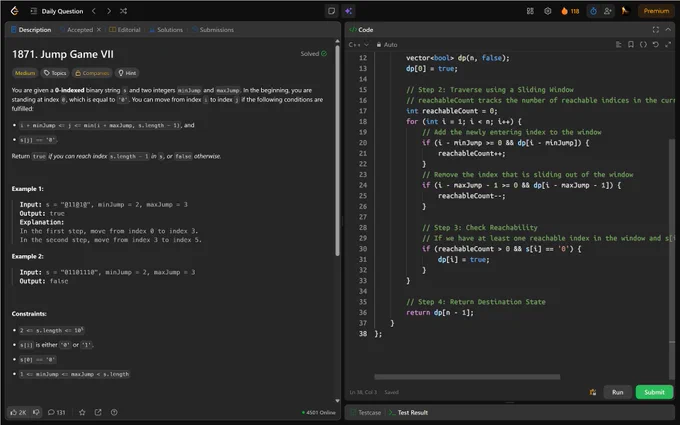Open the C++ language dropdown

click(358, 44)
